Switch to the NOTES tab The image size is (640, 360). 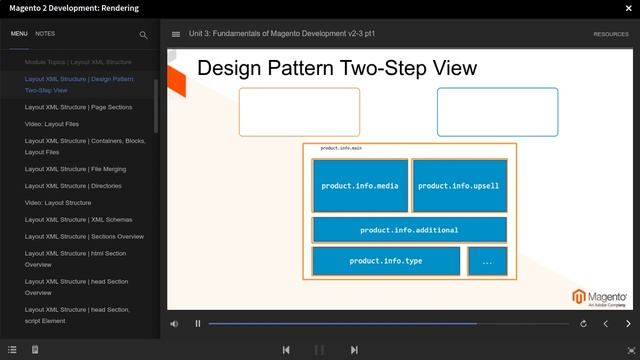click(45, 34)
